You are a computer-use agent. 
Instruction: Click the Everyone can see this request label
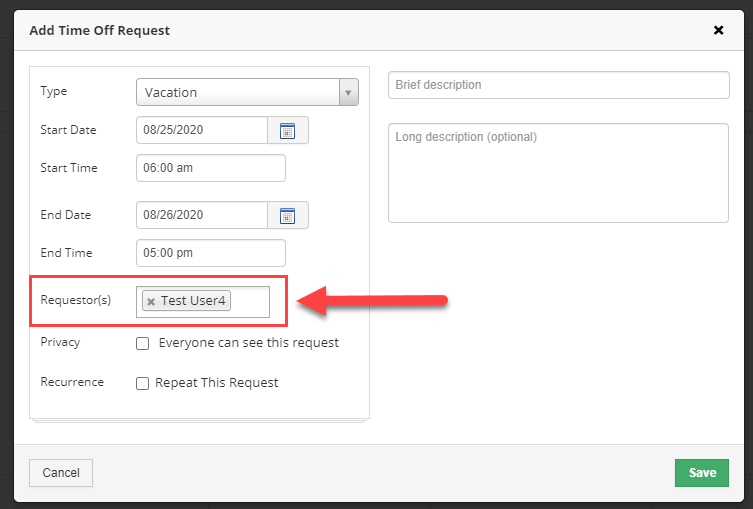[x=248, y=343]
